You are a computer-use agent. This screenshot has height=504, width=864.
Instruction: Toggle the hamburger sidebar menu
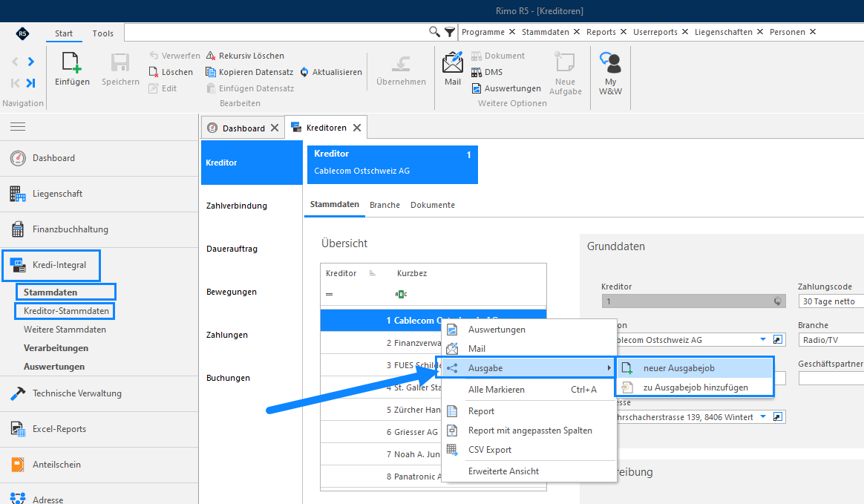[x=18, y=127]
